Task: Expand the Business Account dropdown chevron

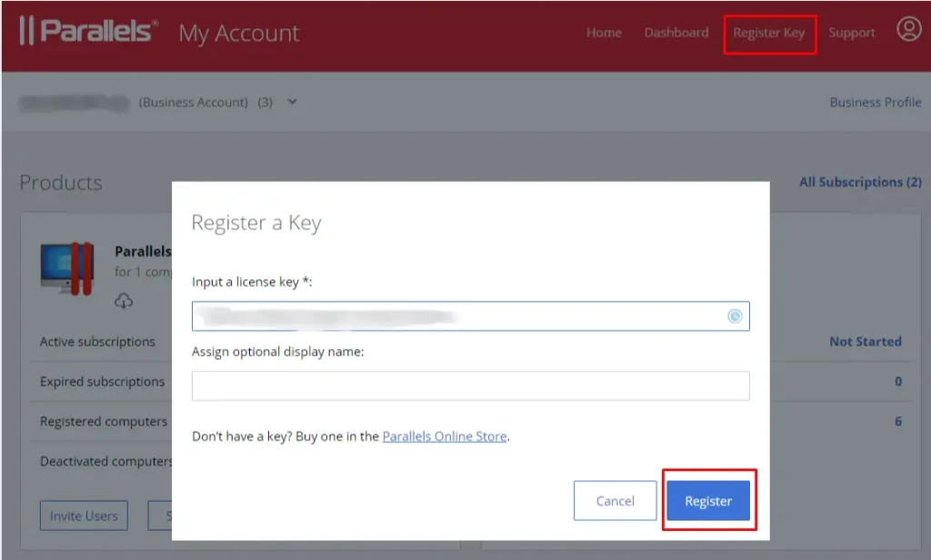Action: click(x=292, y=102)
